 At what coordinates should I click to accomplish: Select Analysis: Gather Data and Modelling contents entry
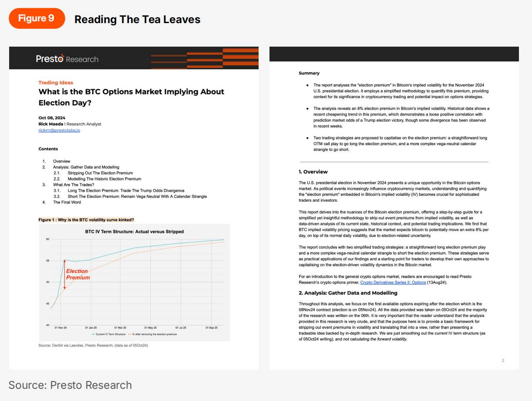point(86,167)
